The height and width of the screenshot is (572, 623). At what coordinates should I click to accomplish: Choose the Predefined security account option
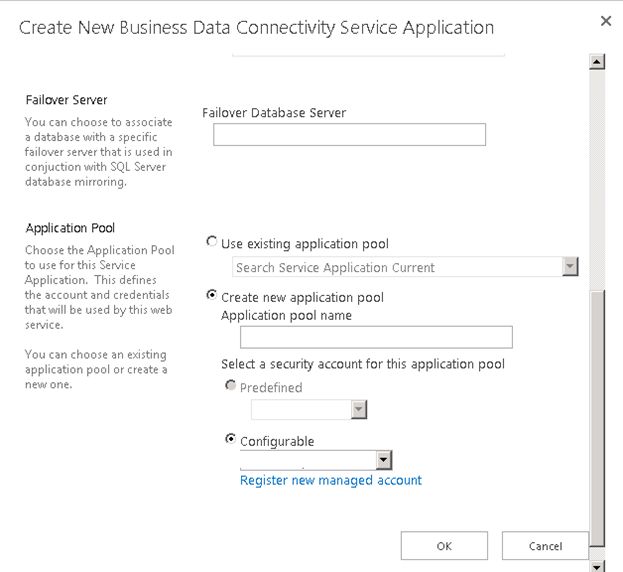click(x=231, y=387)
